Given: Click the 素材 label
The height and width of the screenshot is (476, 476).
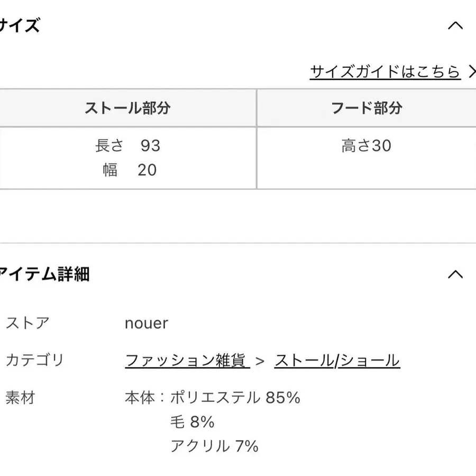Looking at the screenshot, I should coord(20,397).
